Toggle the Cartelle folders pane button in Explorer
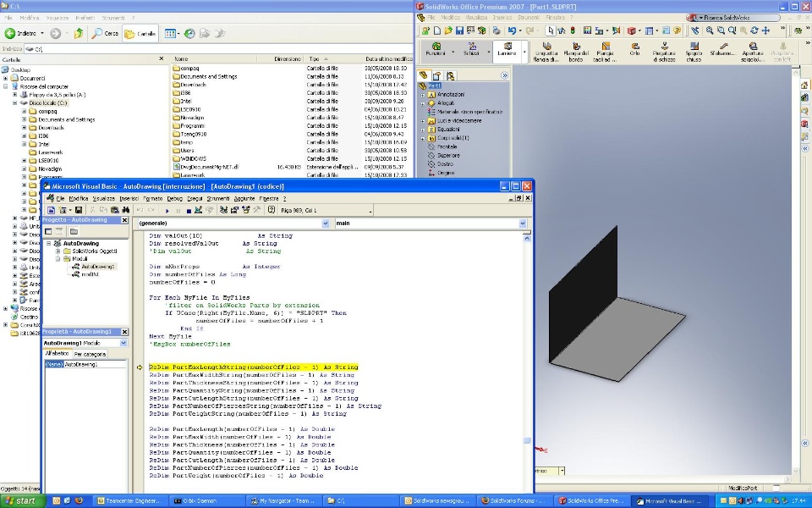This screenshot has width=812, height=508. pyautogui.click(x=140, y=33)
